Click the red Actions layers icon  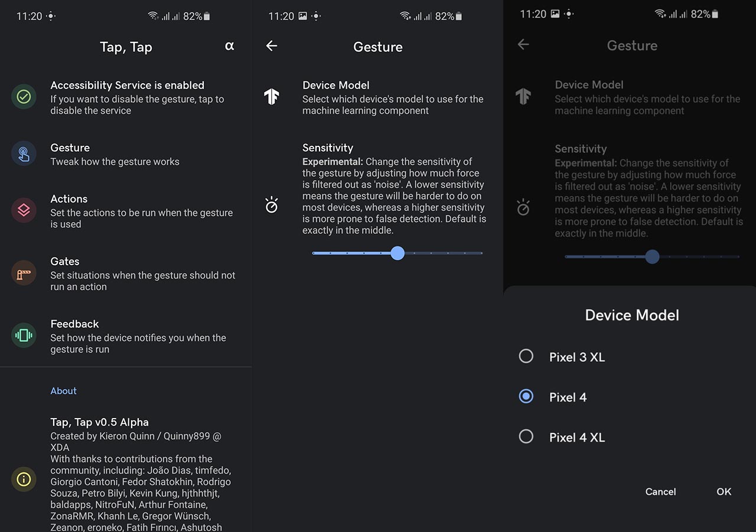24,210
